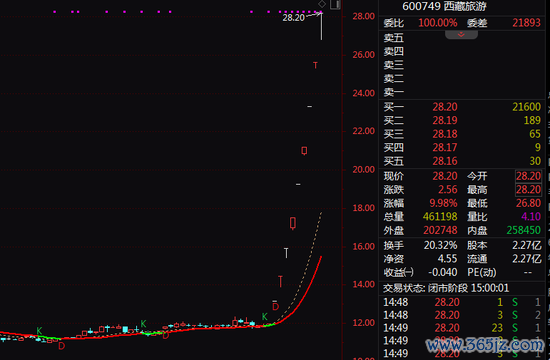Screen dimensions: 550x360
Task: Click the 内盘 value 258450
Action: (524, 230)
